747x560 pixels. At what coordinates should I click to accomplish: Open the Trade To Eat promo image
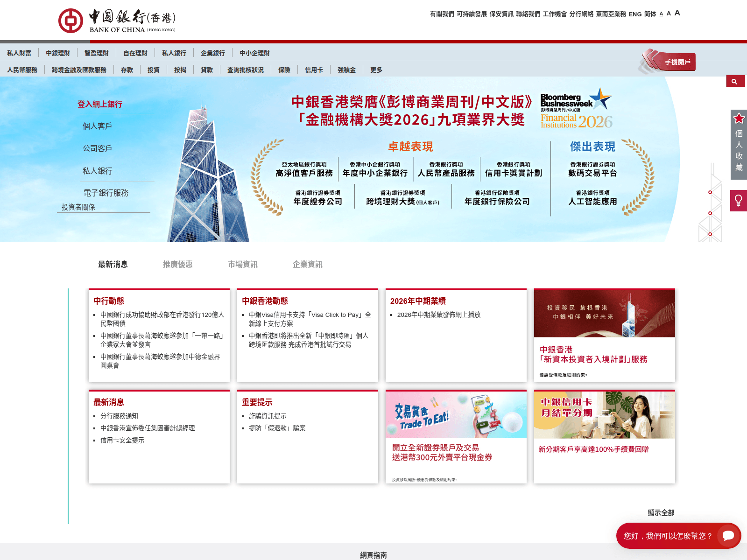pyautogui.click(x=456, y=415)
